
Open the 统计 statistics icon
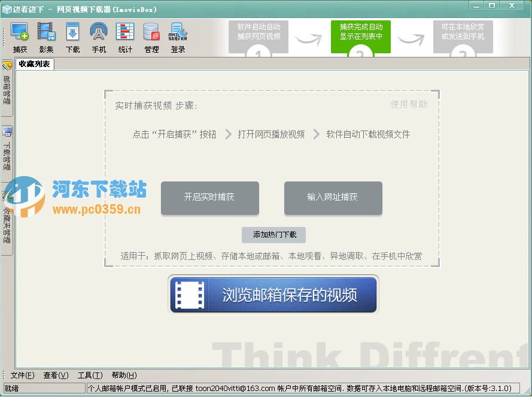pyautogui.click(x=125, y=36)
